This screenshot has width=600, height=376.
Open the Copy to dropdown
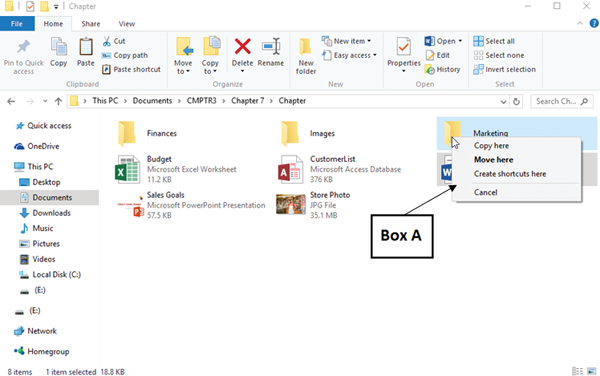point(210,56)
